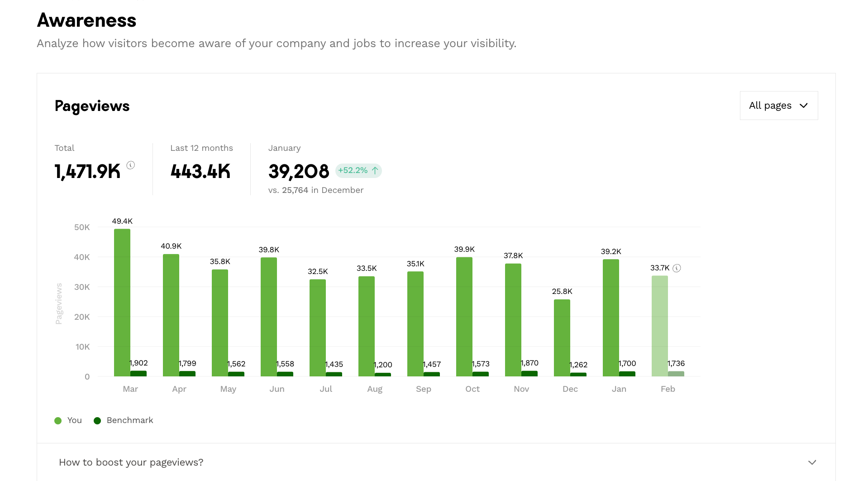868x481 pixels.
Task: Open the All pages dropdown
Action: pyautogui.click(x=778, y=106)
